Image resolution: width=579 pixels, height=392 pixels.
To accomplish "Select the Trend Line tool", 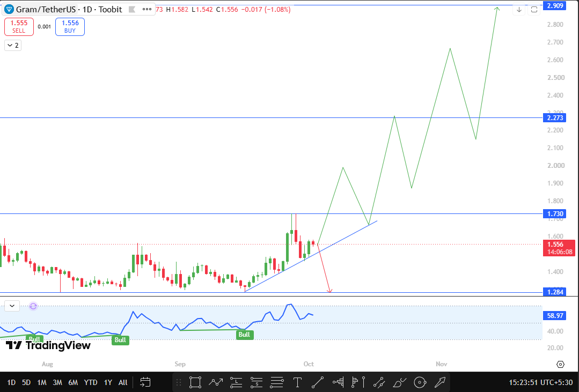I will click(318, 382).
